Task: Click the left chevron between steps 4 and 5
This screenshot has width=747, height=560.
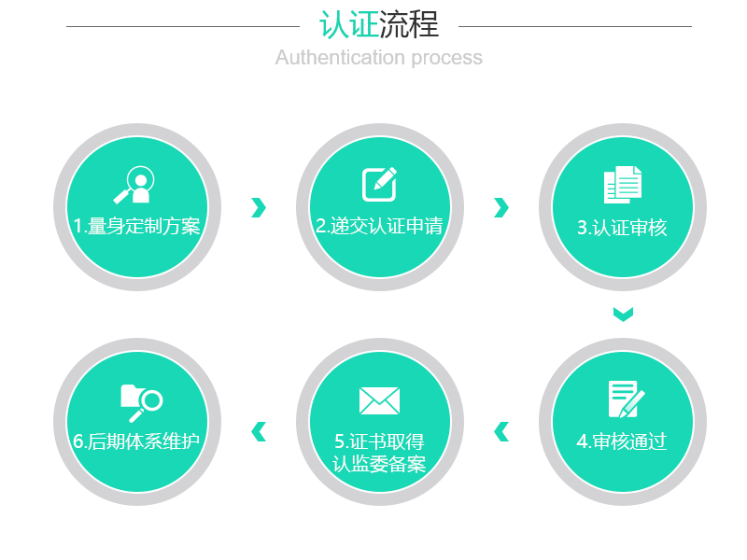Action: pyautogui.click(x=501, y=431)
